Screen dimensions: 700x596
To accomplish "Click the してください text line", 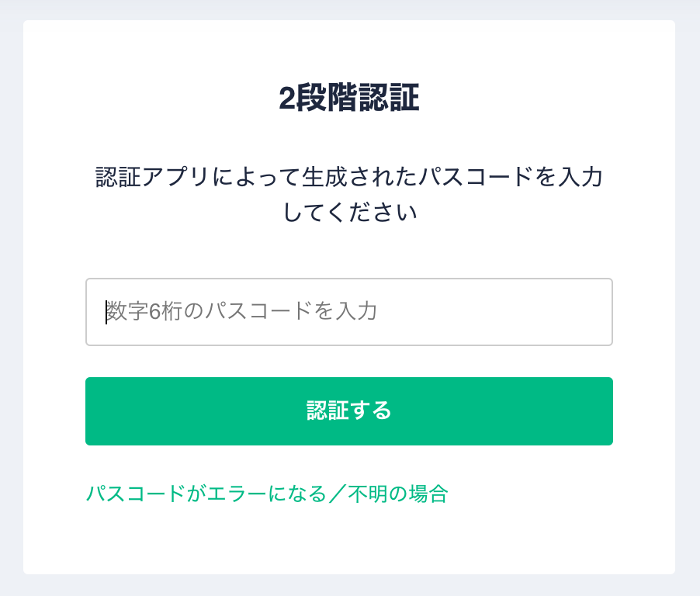I will [x=349, y=213].
